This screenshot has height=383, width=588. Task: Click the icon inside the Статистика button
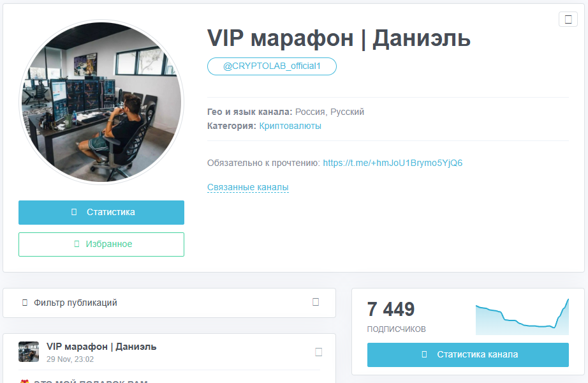[74, 212]
